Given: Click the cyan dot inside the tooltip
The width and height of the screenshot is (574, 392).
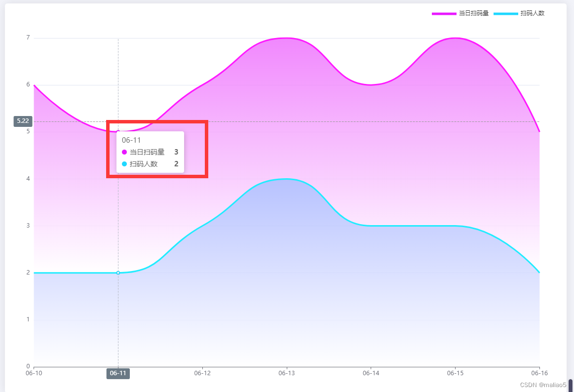Looking at the screenshot, I should (125, 164).
